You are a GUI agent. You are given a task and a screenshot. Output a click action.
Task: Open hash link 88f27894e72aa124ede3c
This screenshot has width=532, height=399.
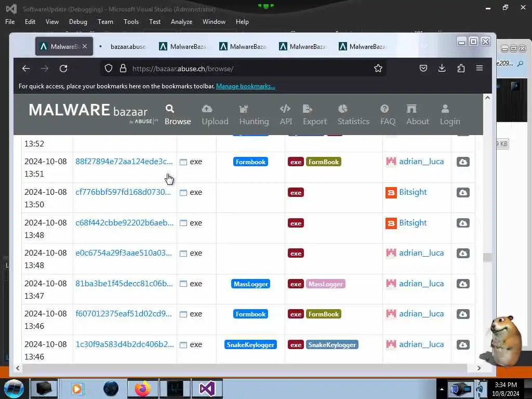click(124, 162)
